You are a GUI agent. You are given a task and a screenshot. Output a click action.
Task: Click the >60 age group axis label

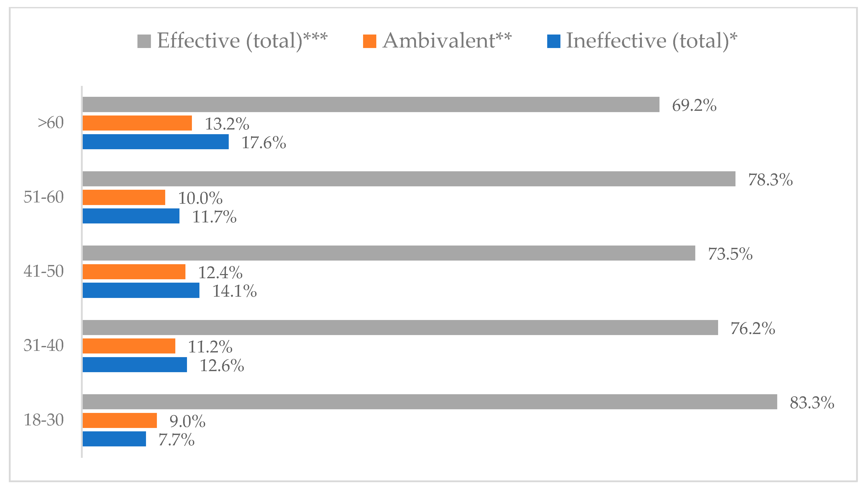coord(51,123)
